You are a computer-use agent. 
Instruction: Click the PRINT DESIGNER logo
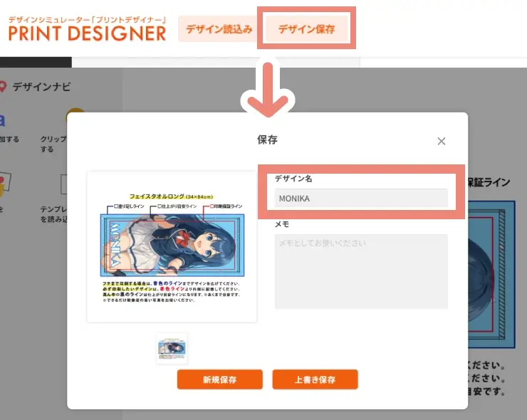[87, 29]
